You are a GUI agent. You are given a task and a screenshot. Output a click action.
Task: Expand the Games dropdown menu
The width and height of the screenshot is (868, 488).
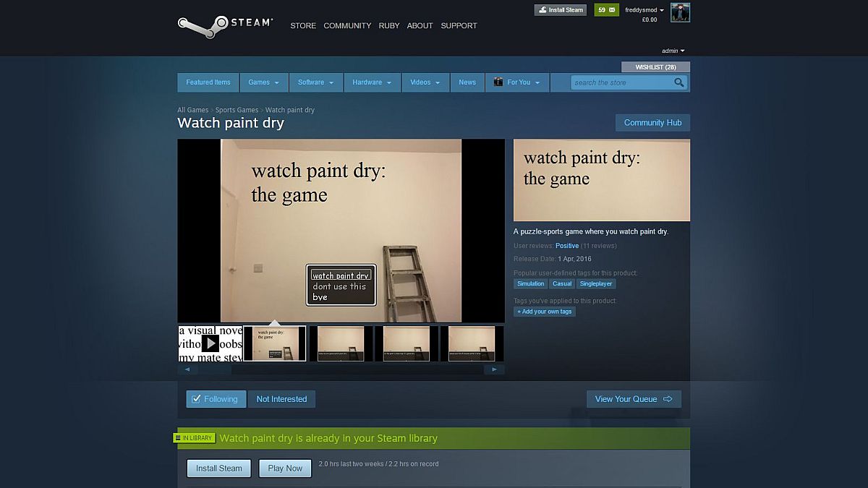[x=263, y=82]
